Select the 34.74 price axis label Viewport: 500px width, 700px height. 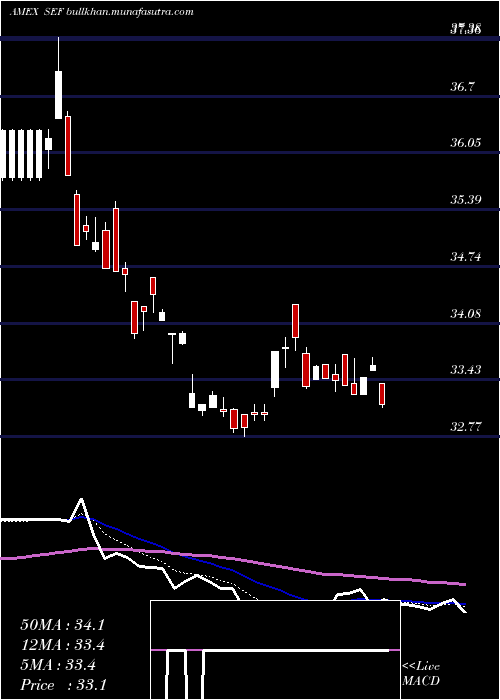tap(465, 256)
